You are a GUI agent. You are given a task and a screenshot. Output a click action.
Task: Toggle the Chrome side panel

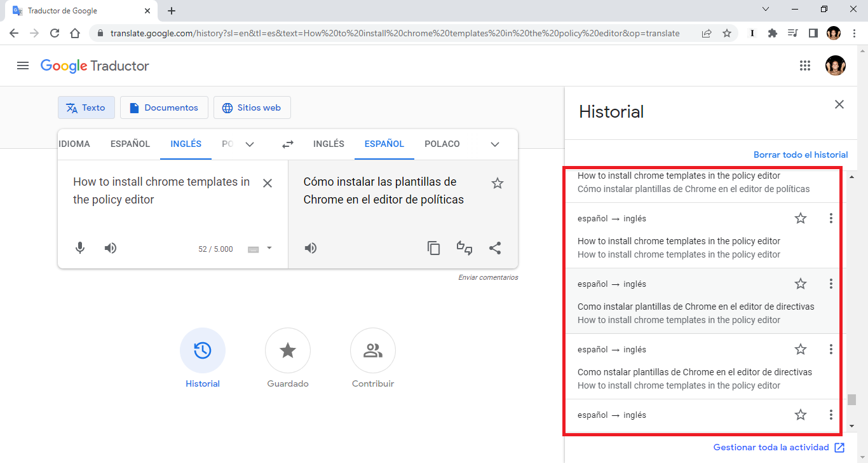click(x=813, y=33)
